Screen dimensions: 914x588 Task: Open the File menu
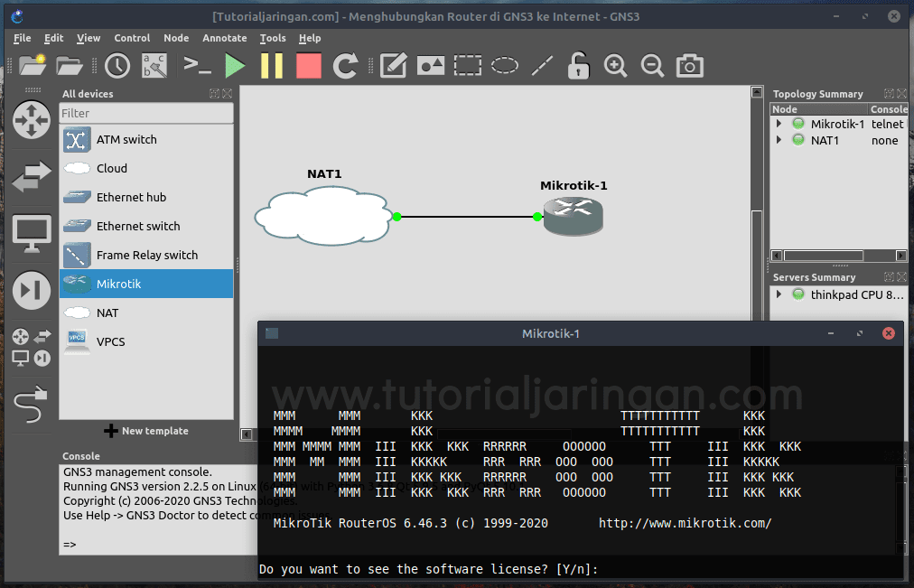23,38
